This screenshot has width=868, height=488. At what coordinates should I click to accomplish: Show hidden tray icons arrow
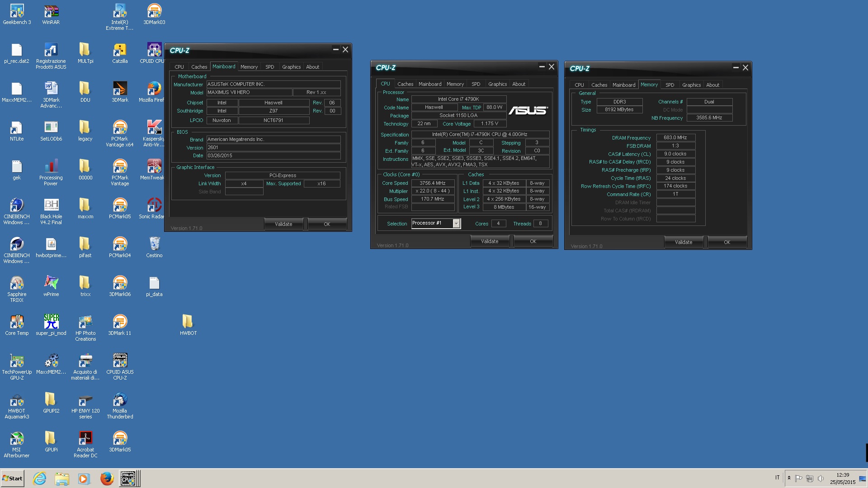pos(789,478)
